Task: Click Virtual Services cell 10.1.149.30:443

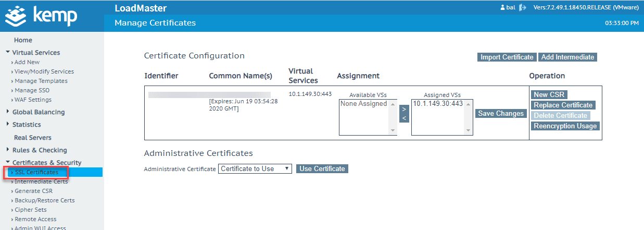Action: [310, 94]
